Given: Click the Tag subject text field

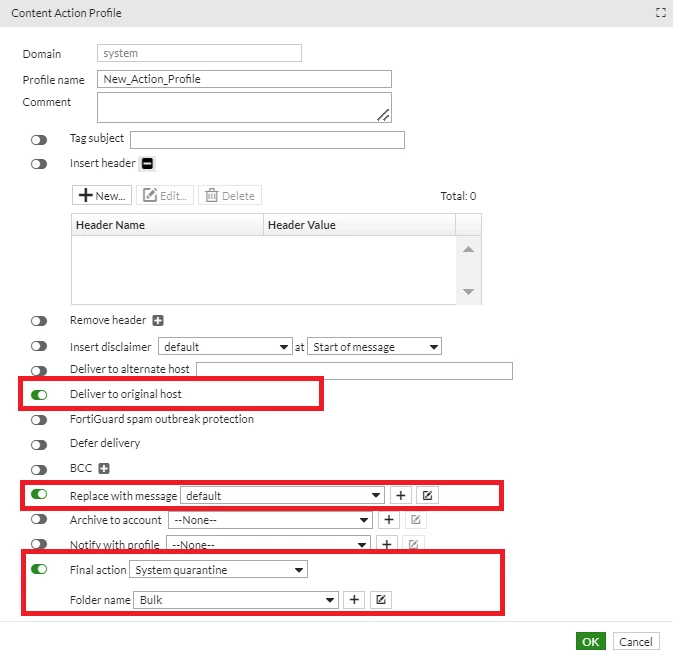Looking at the screenshot, I should click(x=267, y=140).
